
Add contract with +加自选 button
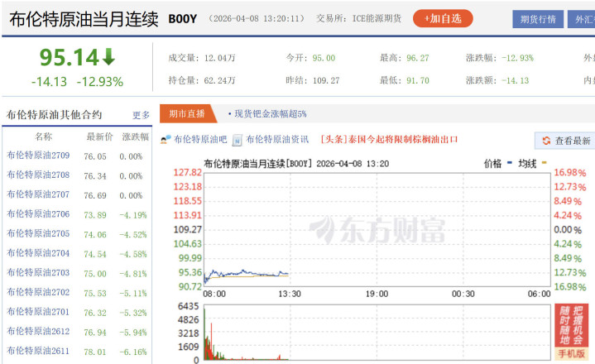(443, 18)
